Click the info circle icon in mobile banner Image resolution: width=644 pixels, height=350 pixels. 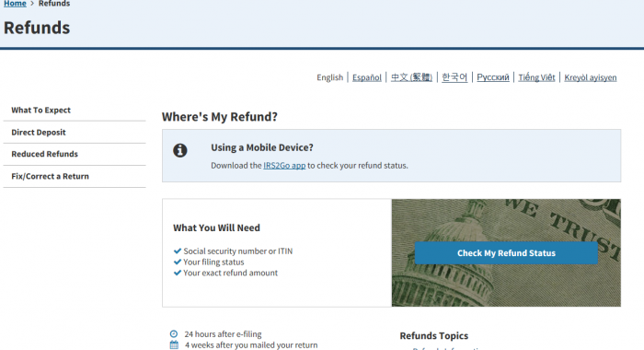point(180,150)
